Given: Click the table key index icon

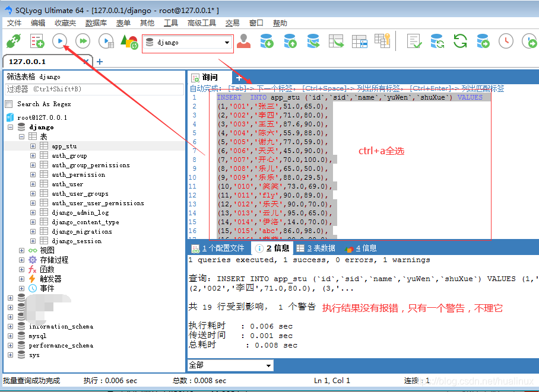Looking at the screenshot, I should click(x=382, y=40).
